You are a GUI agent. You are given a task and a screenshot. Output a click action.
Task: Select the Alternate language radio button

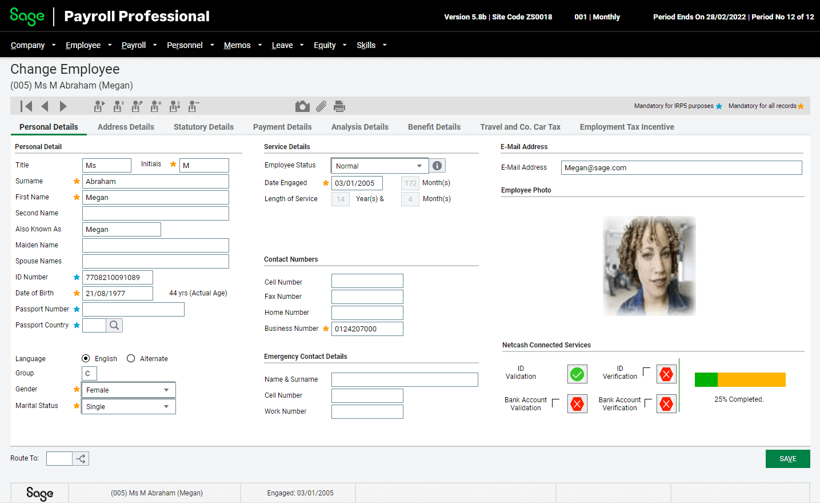coord(131,358)
